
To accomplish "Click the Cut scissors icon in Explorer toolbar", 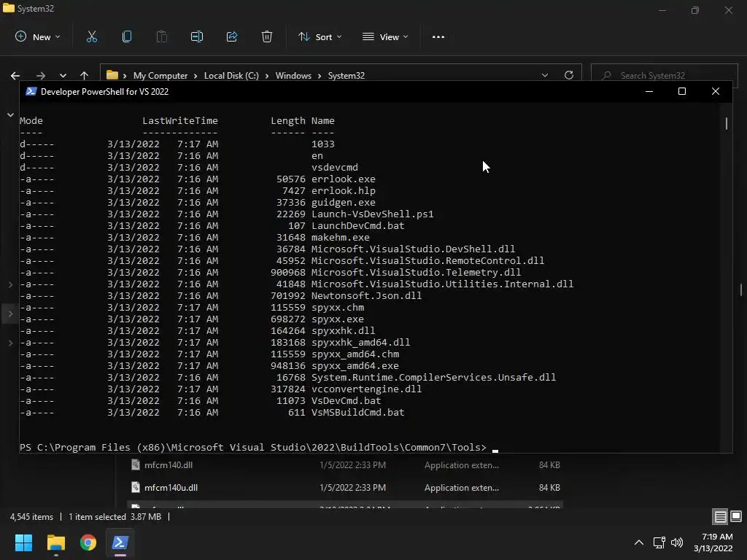I will coord(91,36).
